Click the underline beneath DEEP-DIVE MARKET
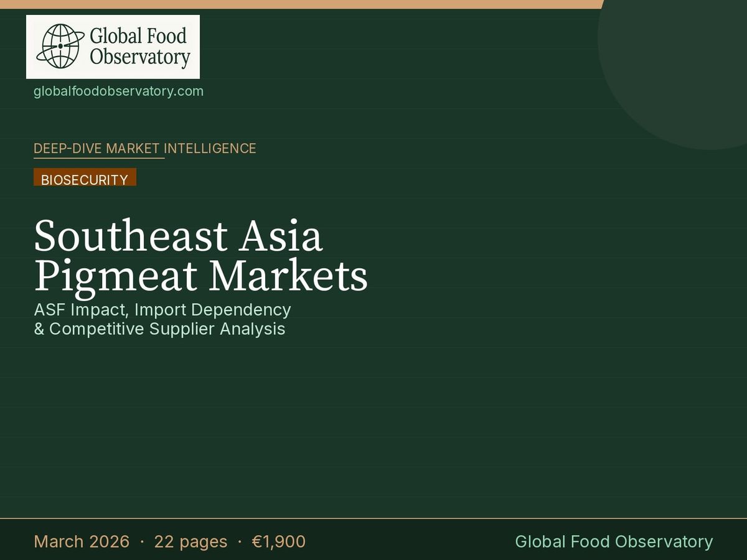747x560 pixels. (99, 159)
